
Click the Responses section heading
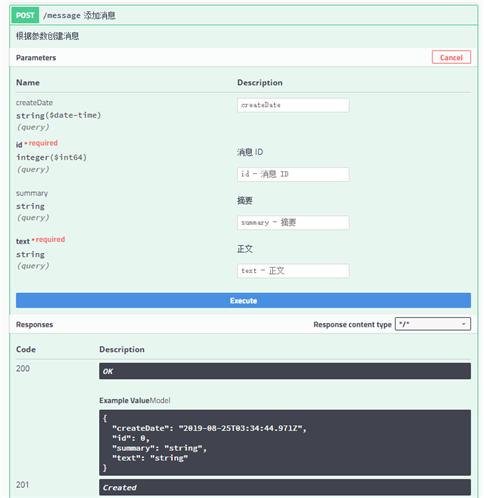(x=34, y=325)
